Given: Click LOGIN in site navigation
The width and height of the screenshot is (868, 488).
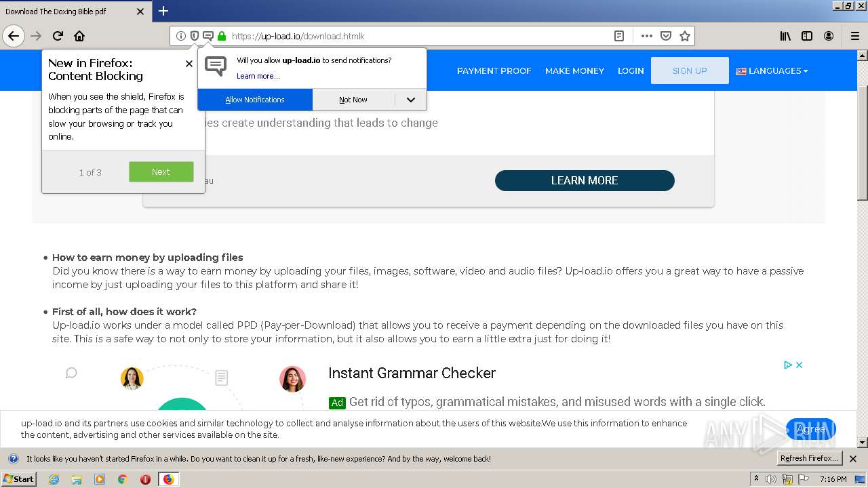Looking at the screenshot, I should point(631,70).
